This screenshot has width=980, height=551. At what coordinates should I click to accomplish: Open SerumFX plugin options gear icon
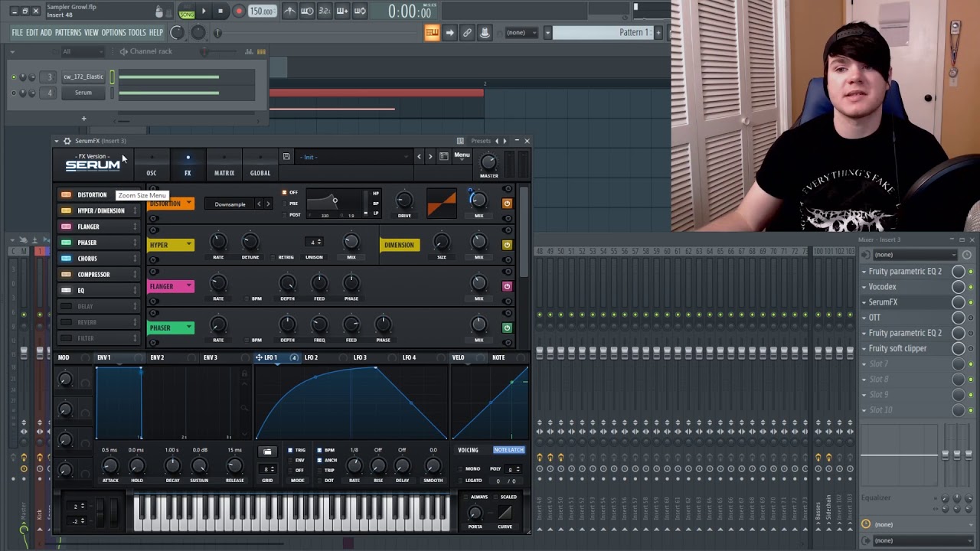click(x=67, y=141)
